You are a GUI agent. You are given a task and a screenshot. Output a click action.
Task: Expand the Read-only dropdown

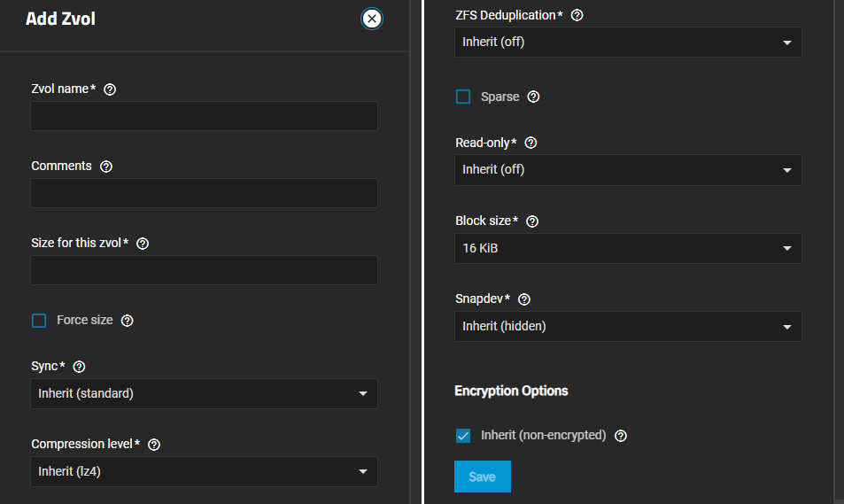627,170
